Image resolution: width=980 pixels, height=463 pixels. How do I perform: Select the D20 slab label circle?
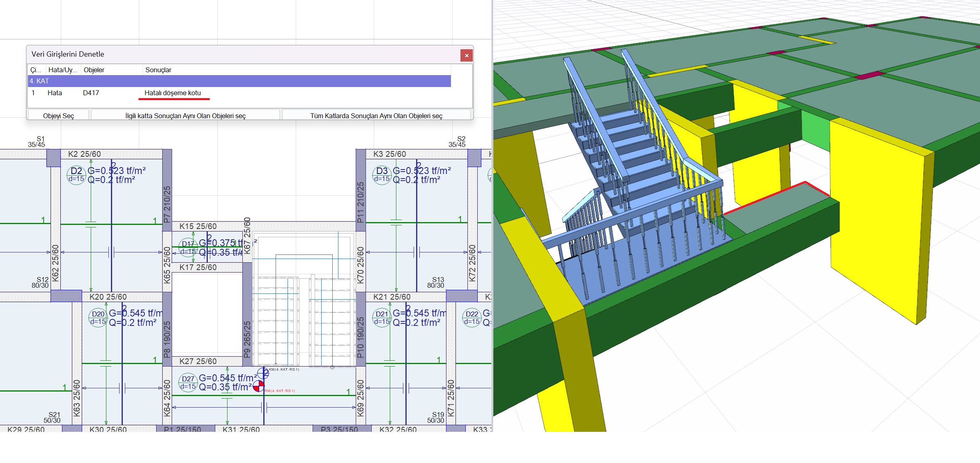click(x=98, y=317)
